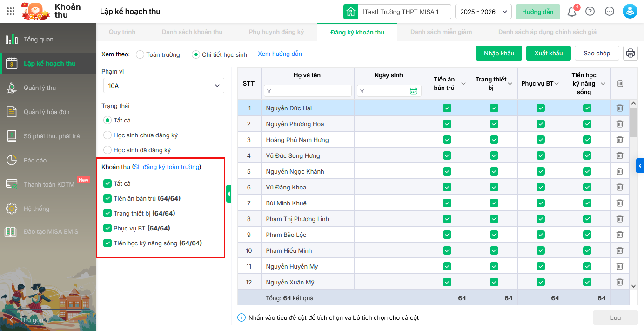Click the Sao chép button

(x=597, y=53)
